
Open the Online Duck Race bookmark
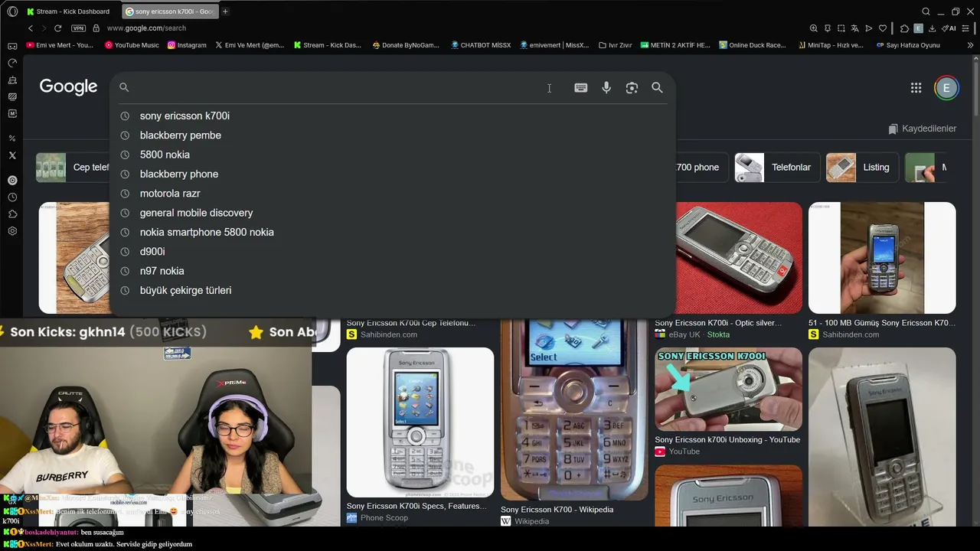coord(753,45)
